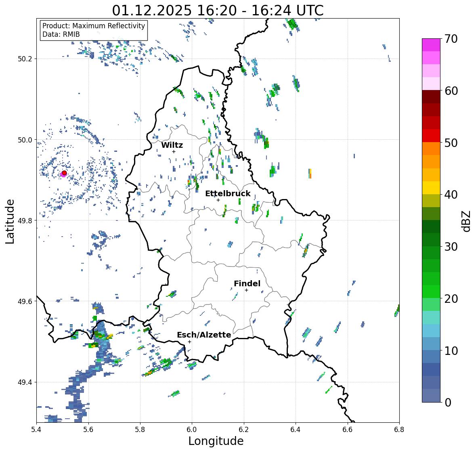
Task: Click the Findel station label
Action: [x=247, y=283]
